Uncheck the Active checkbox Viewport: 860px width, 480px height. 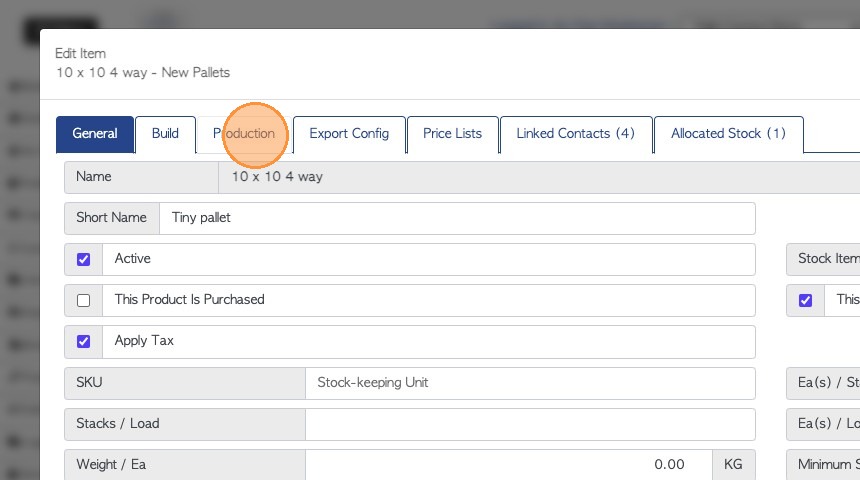tap(84, 259)
